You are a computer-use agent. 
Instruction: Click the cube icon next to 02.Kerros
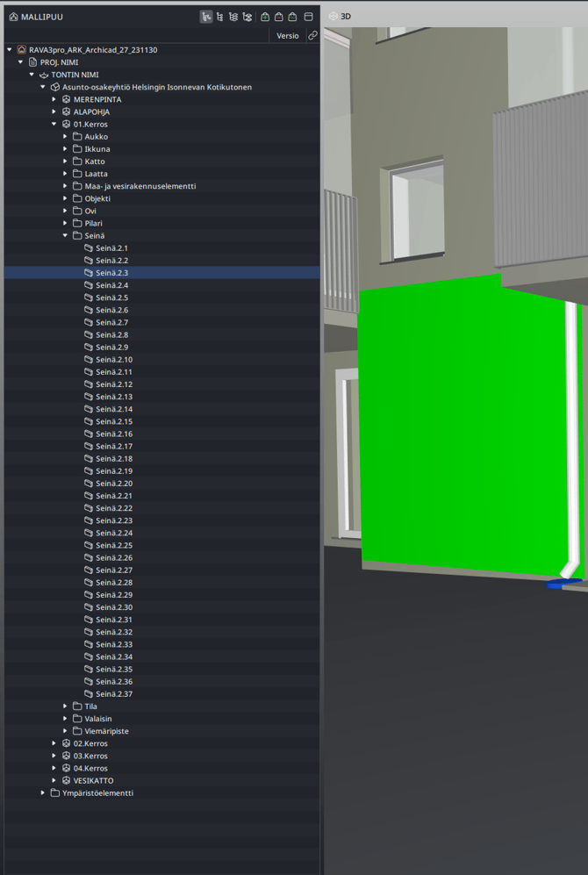pos(66,743)
